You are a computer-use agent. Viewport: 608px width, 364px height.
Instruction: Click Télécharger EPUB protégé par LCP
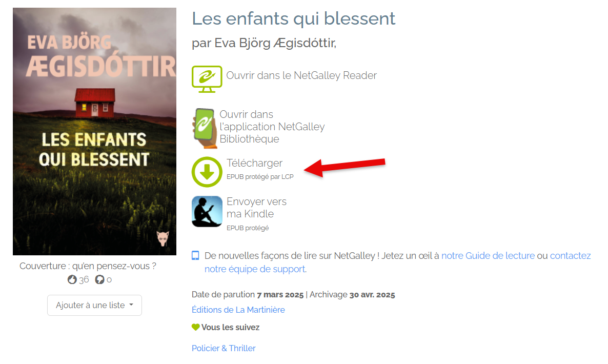click(260, 169)
